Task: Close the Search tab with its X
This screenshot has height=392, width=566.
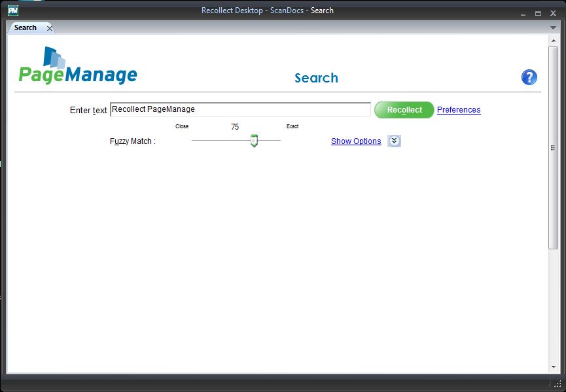Action: pyautogui.click(x=50, y=28)
